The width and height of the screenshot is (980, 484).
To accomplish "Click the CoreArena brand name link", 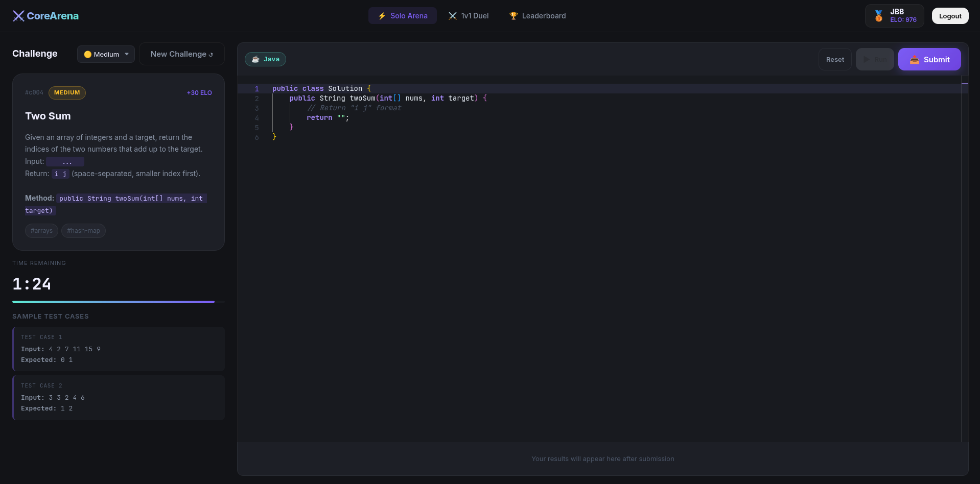I will pos(53,16).
